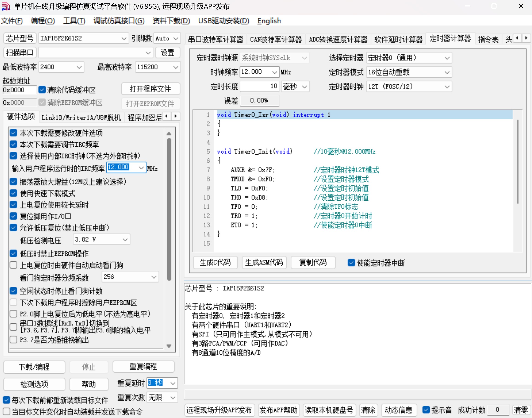Open USB驱动安装(D) menu
The width and height of the screenshot is (532, 418).
[x=223, y=21]
